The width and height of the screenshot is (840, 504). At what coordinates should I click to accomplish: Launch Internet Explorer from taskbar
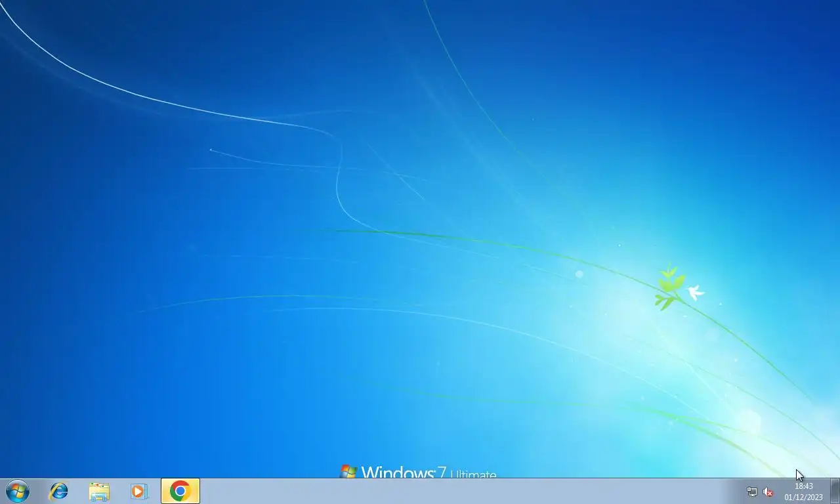click(x=59, y=491)
